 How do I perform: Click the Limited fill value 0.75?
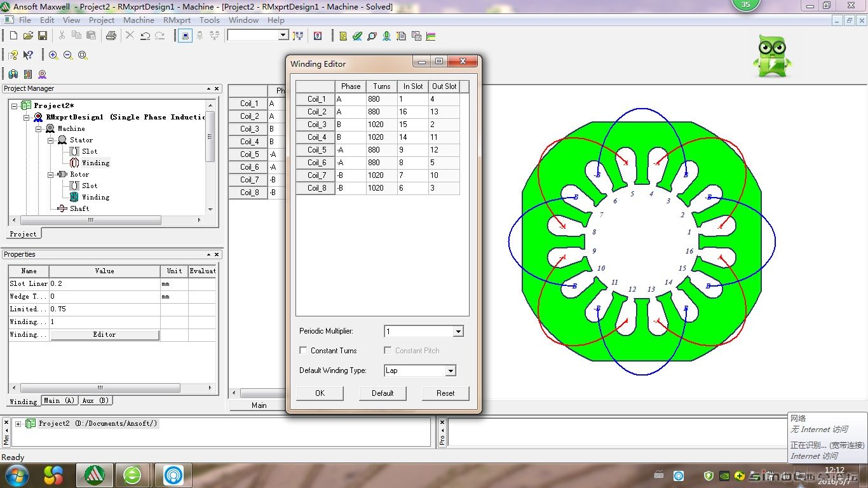point(104,309)
